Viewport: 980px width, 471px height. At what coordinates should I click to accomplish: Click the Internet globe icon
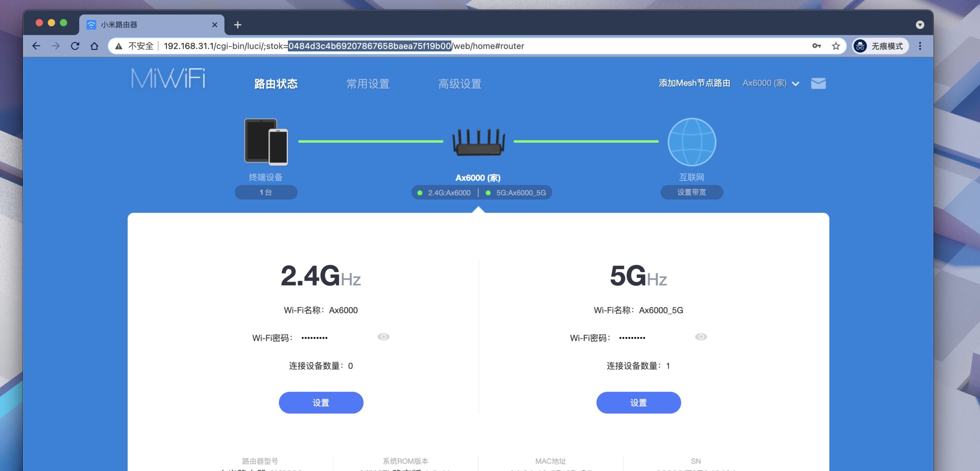[x=691, y=142]
